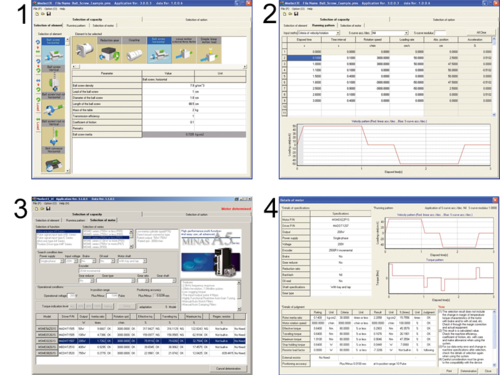The image size is (500, 375).
Task: Click the Cancel determination button
Action: point(228,369)
